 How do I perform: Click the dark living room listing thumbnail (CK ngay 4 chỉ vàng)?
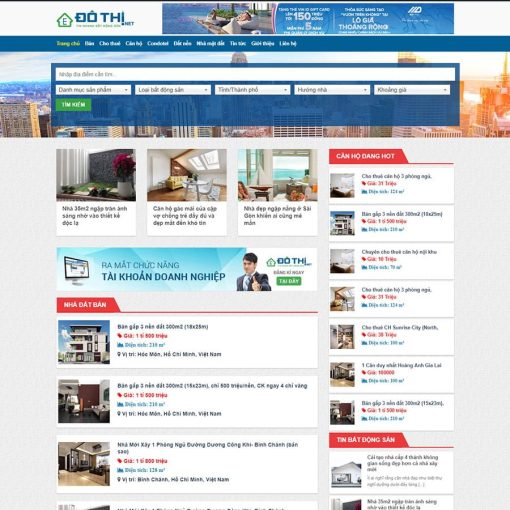[x=84, y=401]
